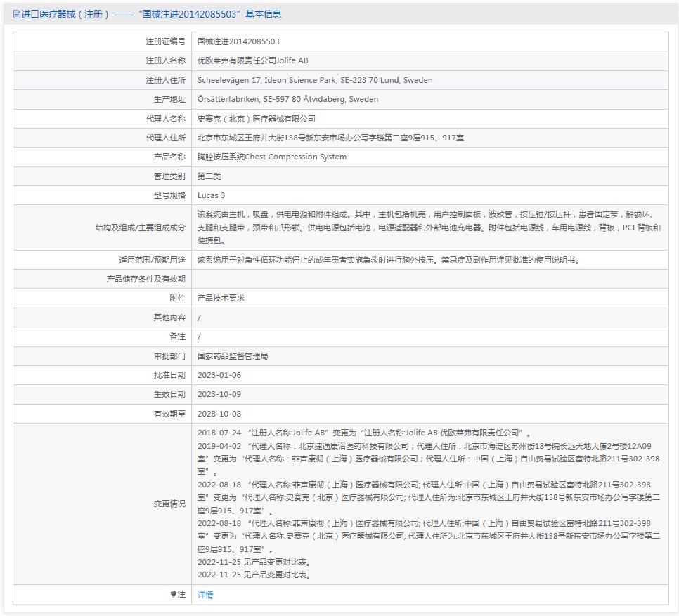Click 史赛克（北京）医疗器械有限公司 in the 代理人名称 row

(257, 119)
